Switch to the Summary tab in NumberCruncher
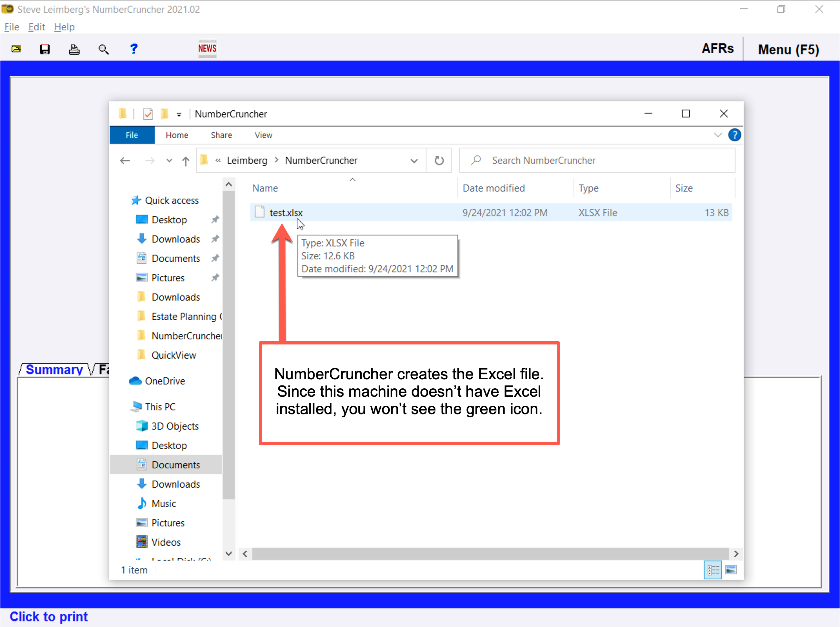Viewport: 840px width, 627px height. point(54,370)
